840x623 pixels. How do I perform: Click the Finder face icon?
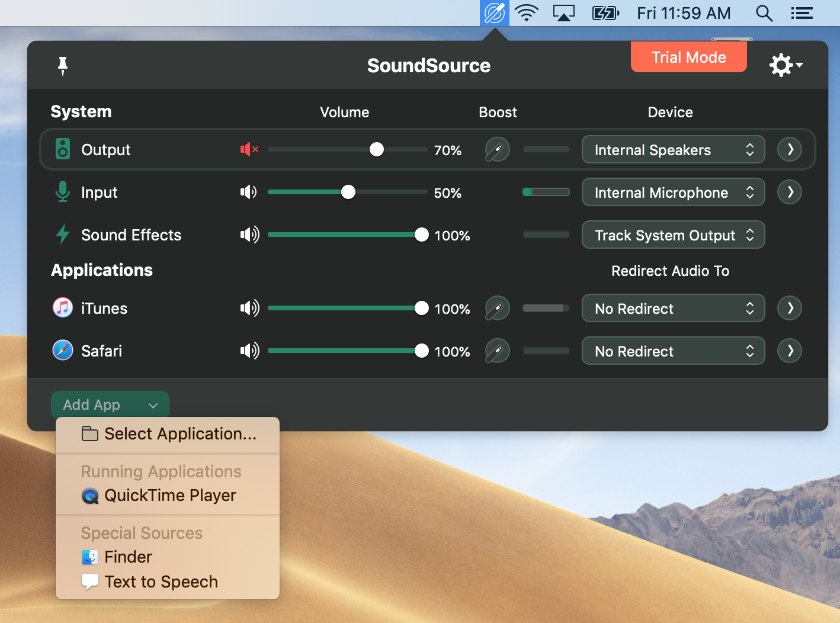click(90, 557)
